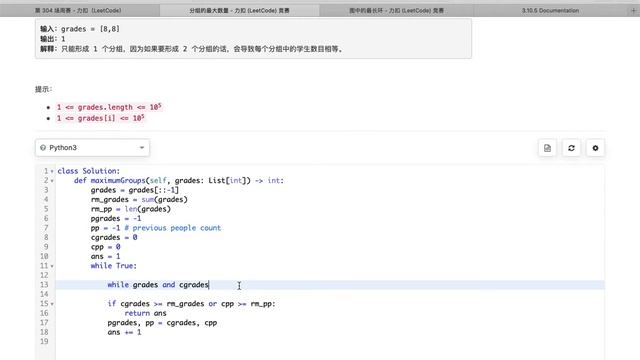Place cursor on line 13 while grades code
Viewport: 640px width, 360px height.
158,284
